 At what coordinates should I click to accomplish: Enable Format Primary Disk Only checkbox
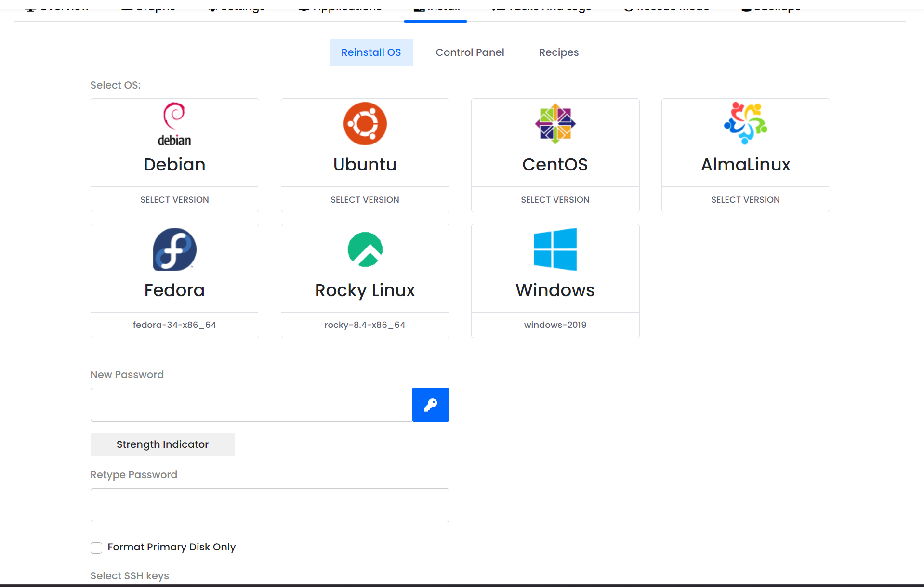click(x=96, y=548)
